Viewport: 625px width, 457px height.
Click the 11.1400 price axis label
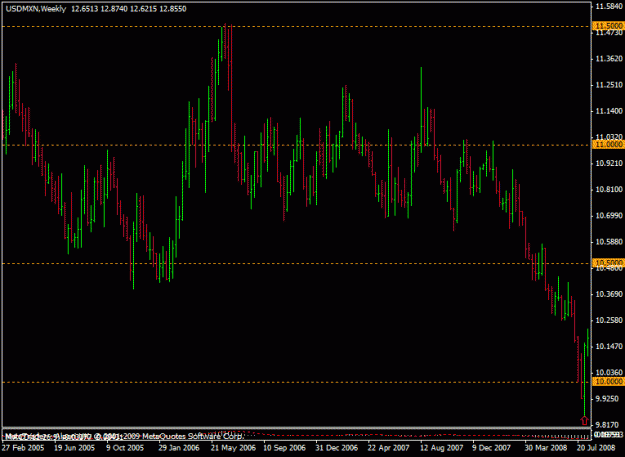point(609,111)
